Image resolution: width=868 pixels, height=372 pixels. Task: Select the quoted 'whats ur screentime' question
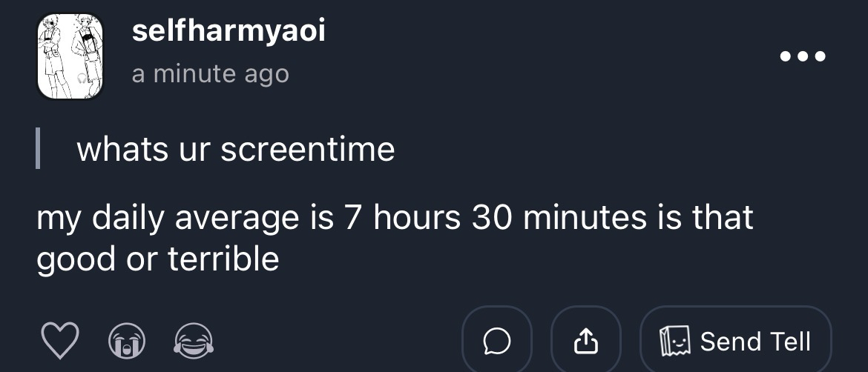[x=236, y=150]
